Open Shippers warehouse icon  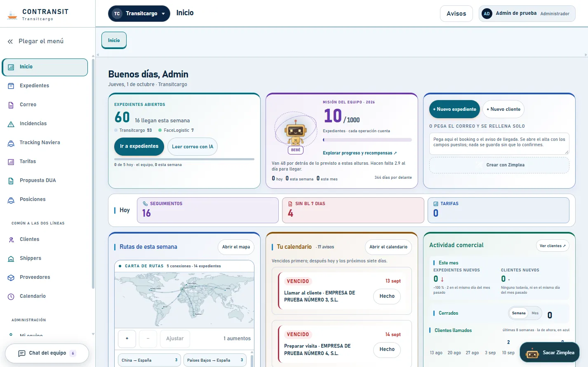click(x=11, y=259)
